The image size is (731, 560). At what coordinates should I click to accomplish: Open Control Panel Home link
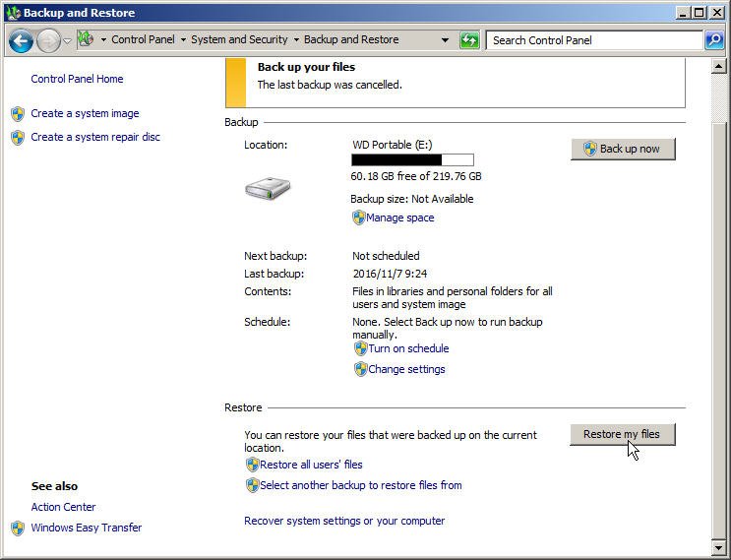click(77, 79)
